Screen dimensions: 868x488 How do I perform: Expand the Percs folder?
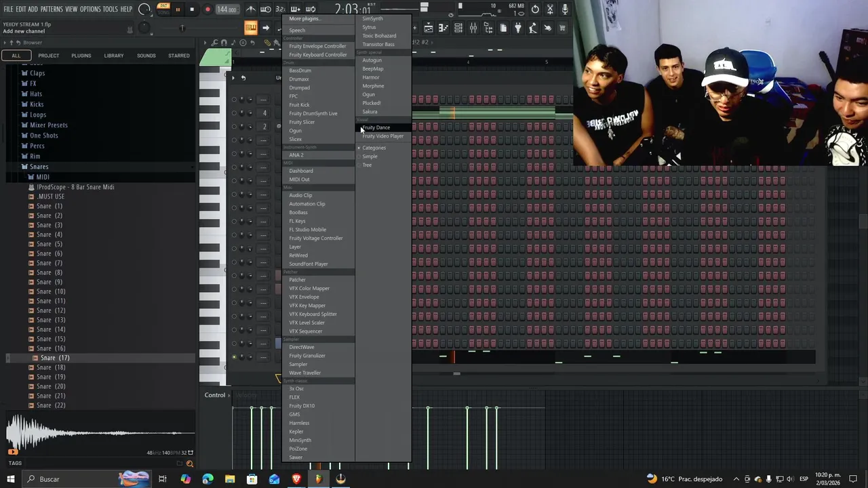(37, 146)
